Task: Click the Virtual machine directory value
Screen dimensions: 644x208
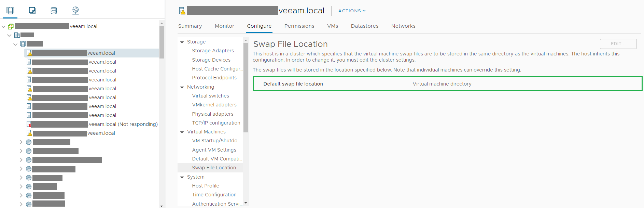Action: tap(442, 84)
